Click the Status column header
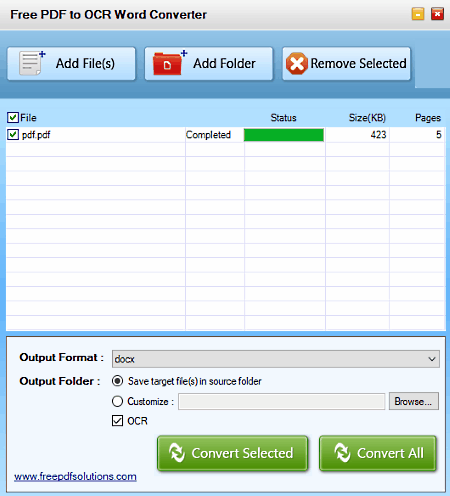The width and height of the screenshot is (450, 496). [283, 118]
